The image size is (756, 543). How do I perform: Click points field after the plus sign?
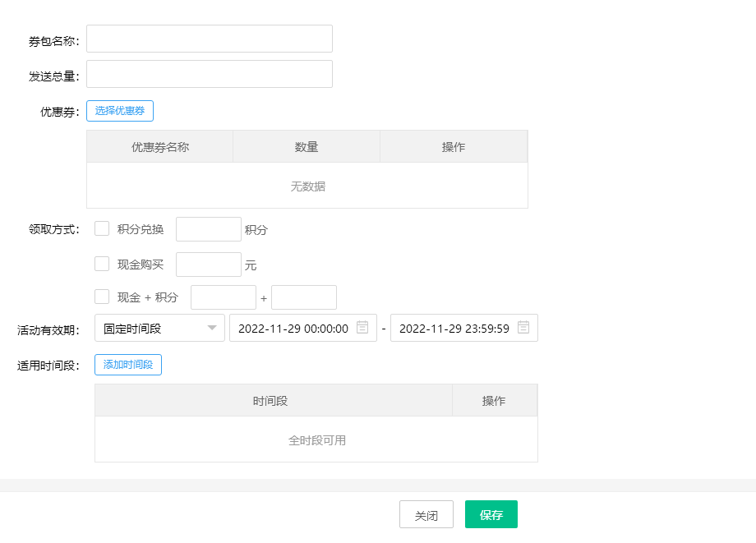[303, 297]
